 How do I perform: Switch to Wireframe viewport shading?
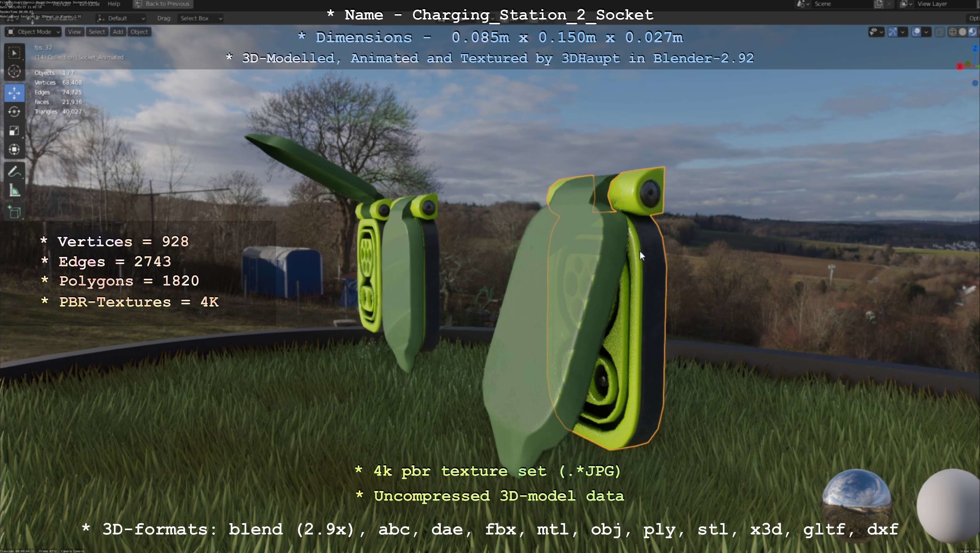tap(953, 32)
